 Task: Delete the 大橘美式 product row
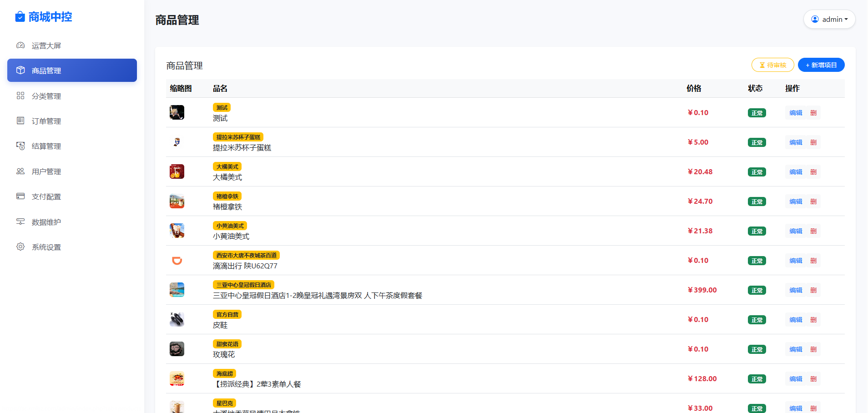pos(813,172)
